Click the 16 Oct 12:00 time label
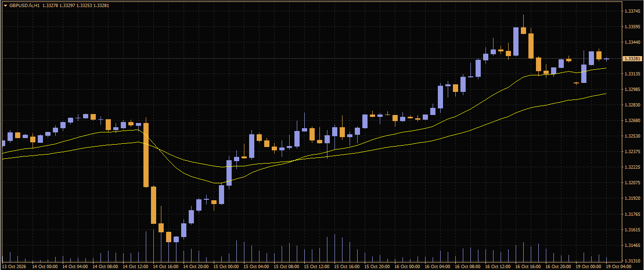644x270 pixels. click(498, 267)
